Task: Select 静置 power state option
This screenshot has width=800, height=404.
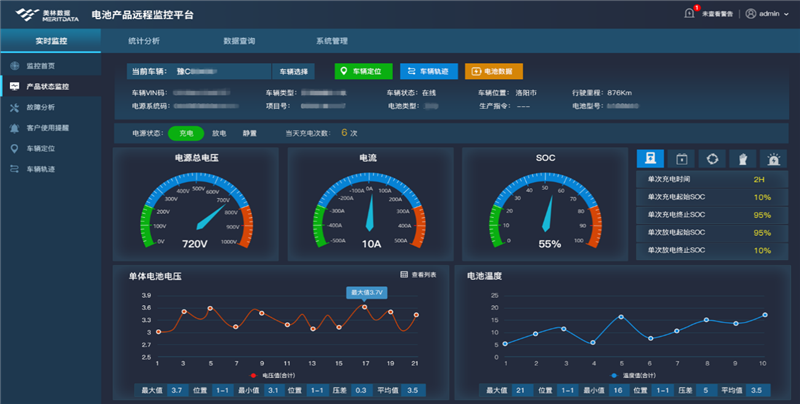Action: (249, 132)
